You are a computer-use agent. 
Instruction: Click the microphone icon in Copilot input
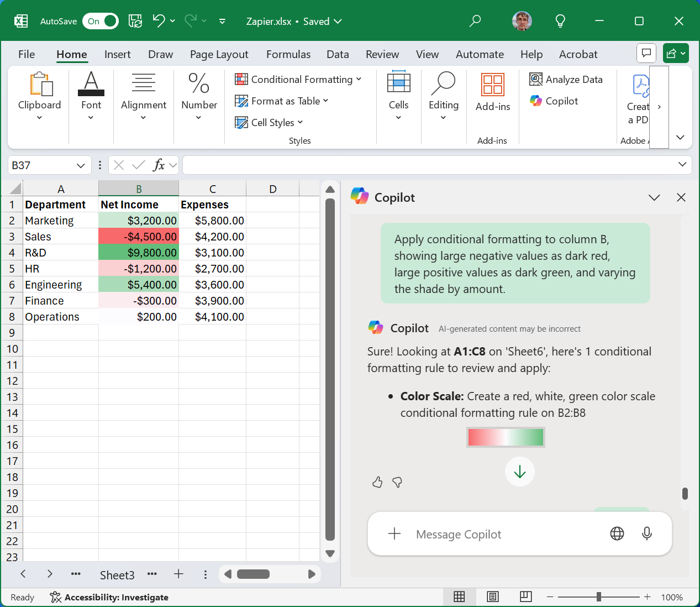click(x=647, y=533)
